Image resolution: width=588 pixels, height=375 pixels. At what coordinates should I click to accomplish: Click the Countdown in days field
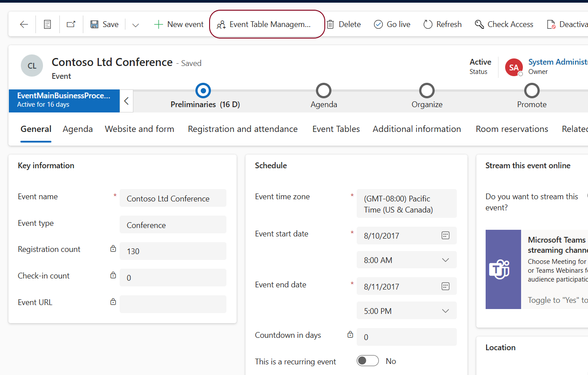point(406,337)
